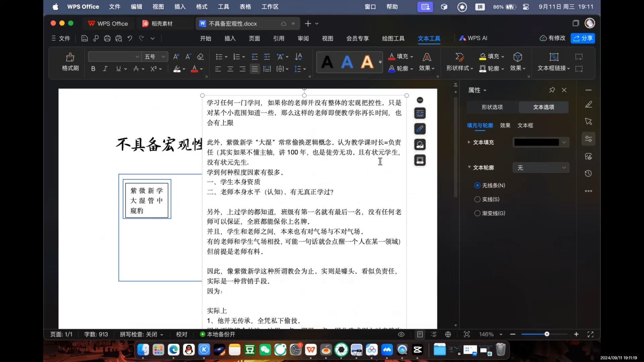
Task: Apply italic formatting icon
Action: click(105, 69)
